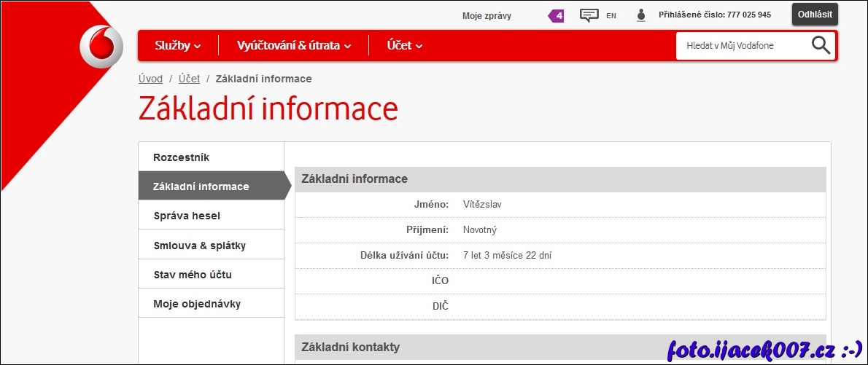The height and width of the screenshot is (365, 868).
Task: Expand the Služby dropdown menu
Action: pyautogui.click(x=177, y=46)
